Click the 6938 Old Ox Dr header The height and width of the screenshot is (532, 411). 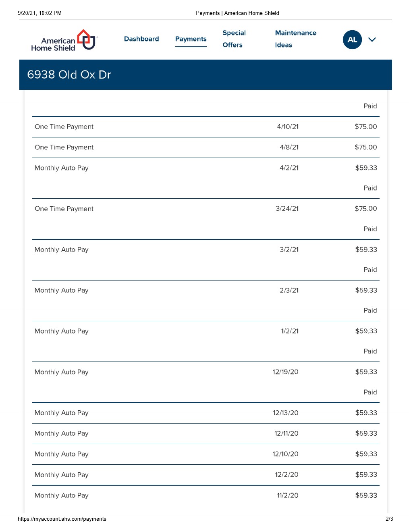point(69,75)
